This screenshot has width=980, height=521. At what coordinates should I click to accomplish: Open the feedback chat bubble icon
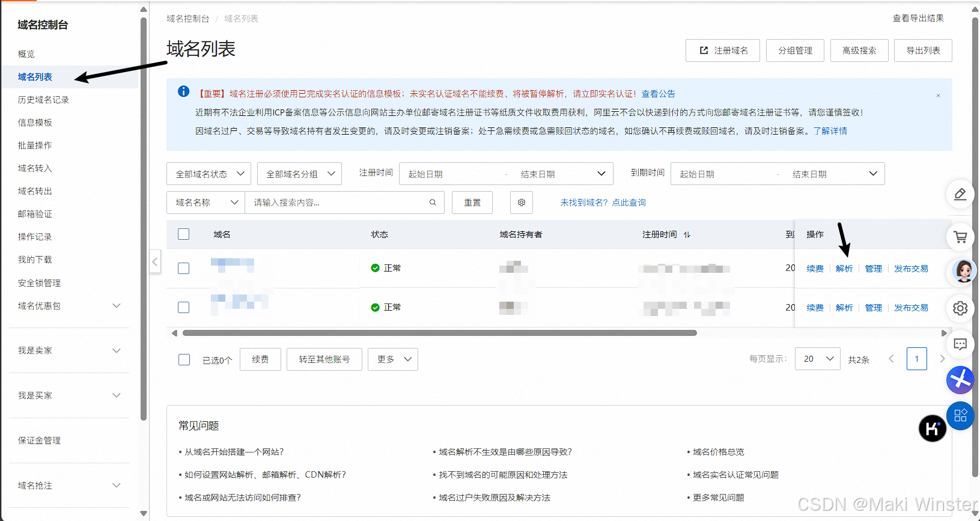click(x=960, y=344)
